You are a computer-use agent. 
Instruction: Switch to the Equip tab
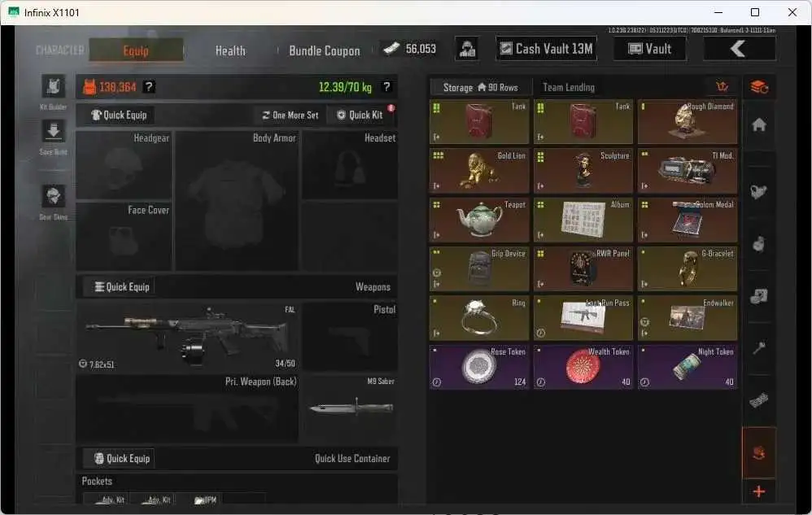[x=136, y=50]
